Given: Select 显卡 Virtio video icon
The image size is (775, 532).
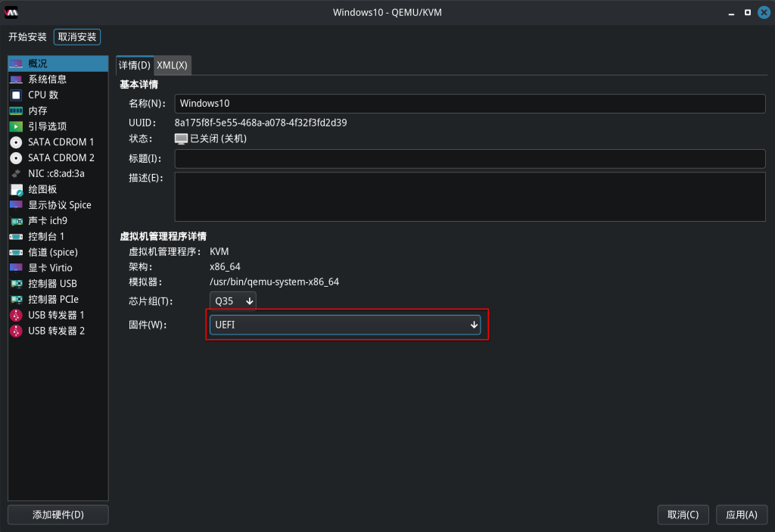Looking at the screenshot, I should coord(16,268).
